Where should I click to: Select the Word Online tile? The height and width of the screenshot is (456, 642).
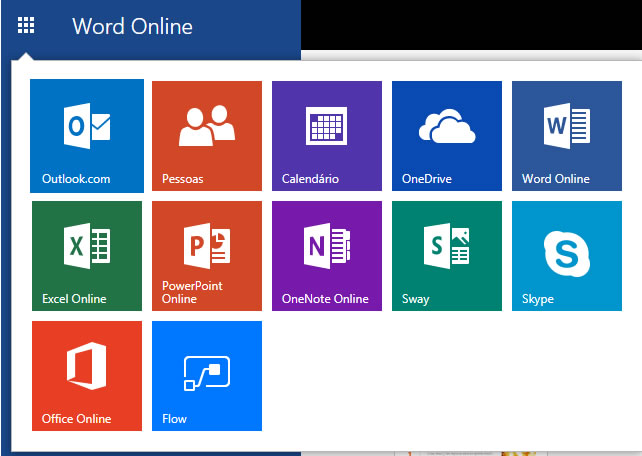coord(567,136)
